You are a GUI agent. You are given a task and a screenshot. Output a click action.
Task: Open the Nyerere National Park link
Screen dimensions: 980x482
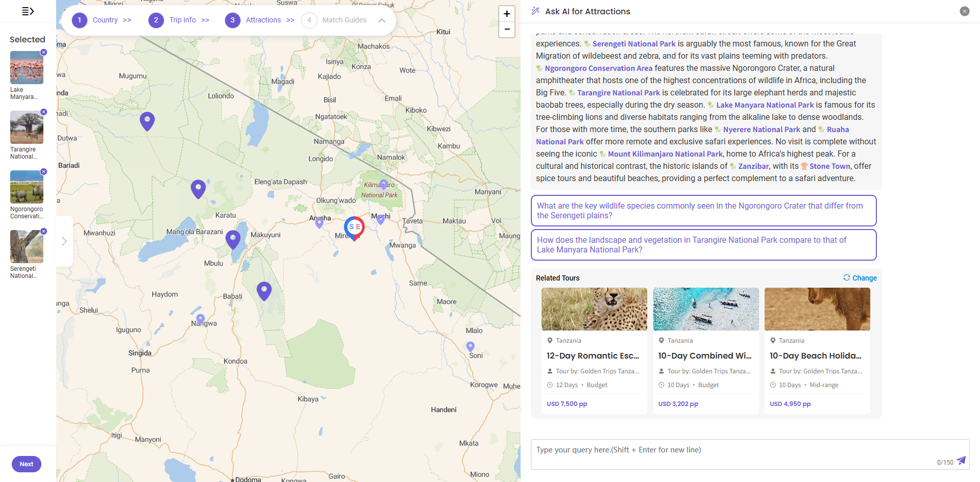[x=762, y=130]
